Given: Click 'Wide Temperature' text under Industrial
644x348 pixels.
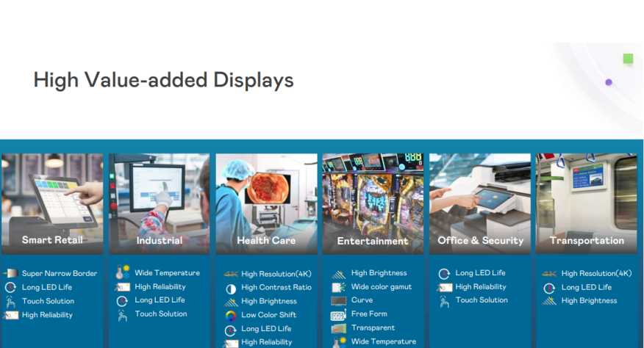Looking at the screenshot, I should (167, 273).
